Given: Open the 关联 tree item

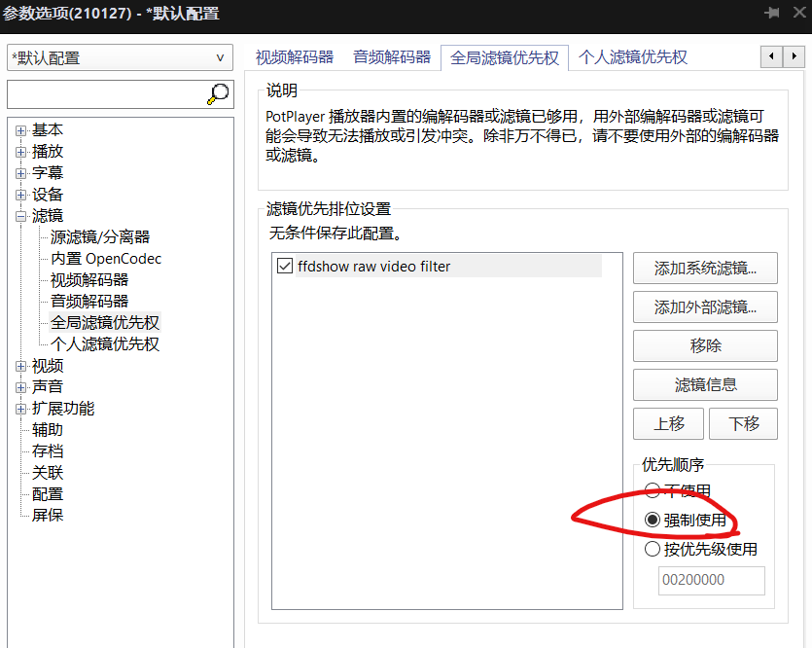Looking at the screenshot, I should coord(48,473).
